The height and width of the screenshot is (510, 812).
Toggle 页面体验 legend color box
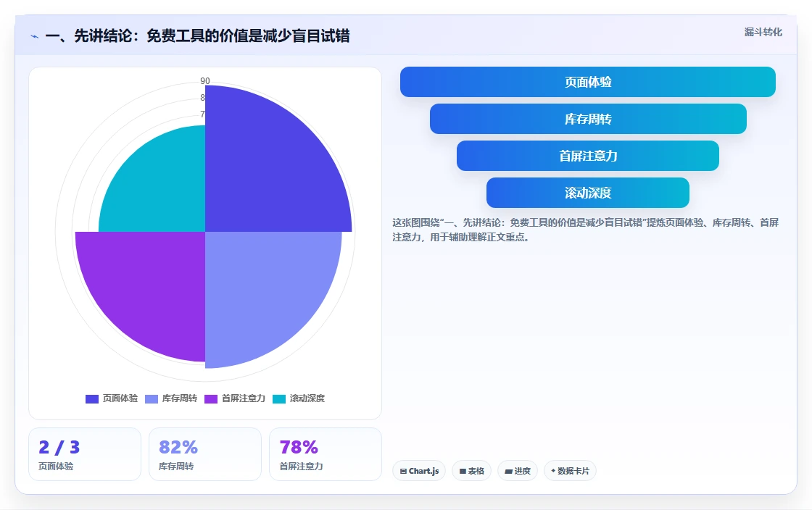tap(91, 398)
